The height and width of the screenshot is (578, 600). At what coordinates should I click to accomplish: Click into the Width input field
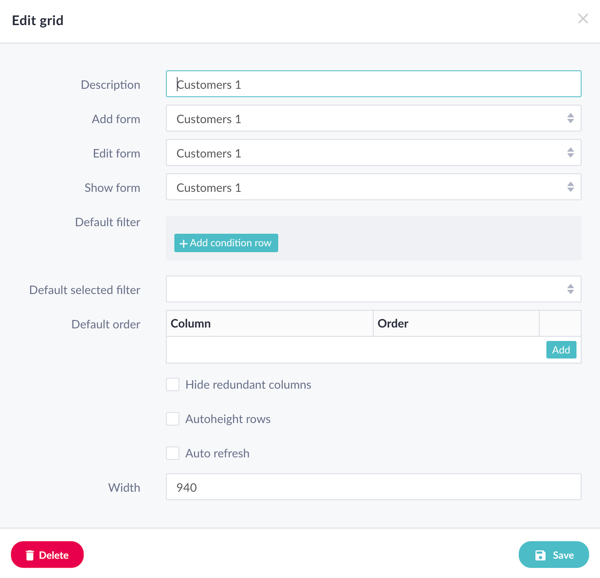tap(373, 487)
